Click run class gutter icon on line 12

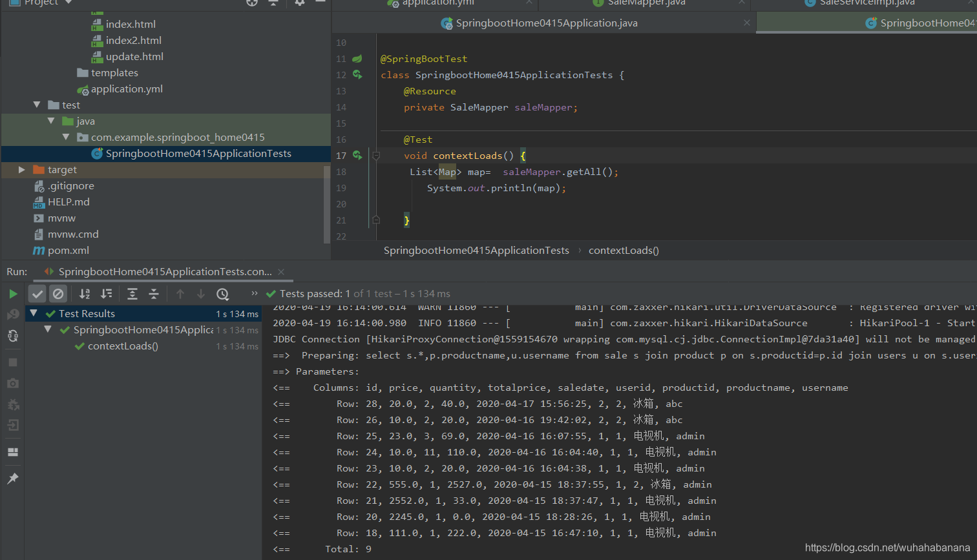357,75
